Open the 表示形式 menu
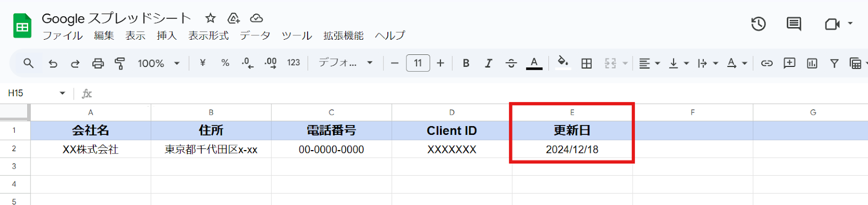The height and width of the screenshot is (205, 868). [208, 36]
